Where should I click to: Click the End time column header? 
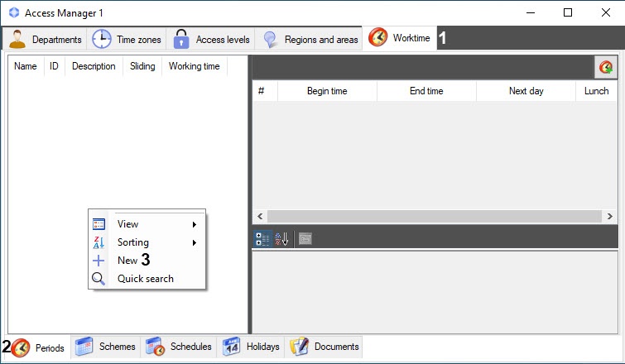(x=426, y=91)
